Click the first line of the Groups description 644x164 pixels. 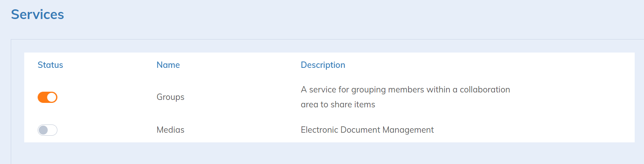[x=405, y=89]
